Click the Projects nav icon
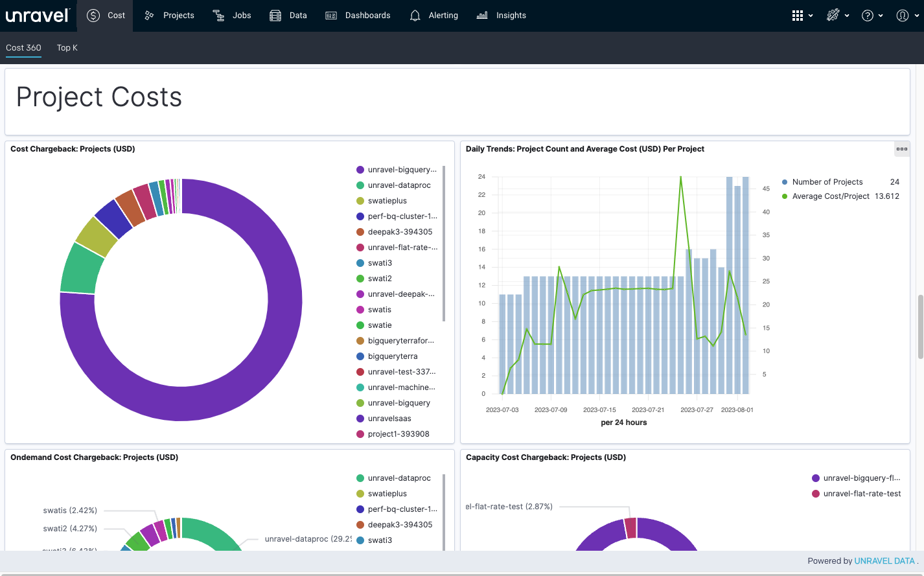Viewport: 924px width, 576px height. 149,16
